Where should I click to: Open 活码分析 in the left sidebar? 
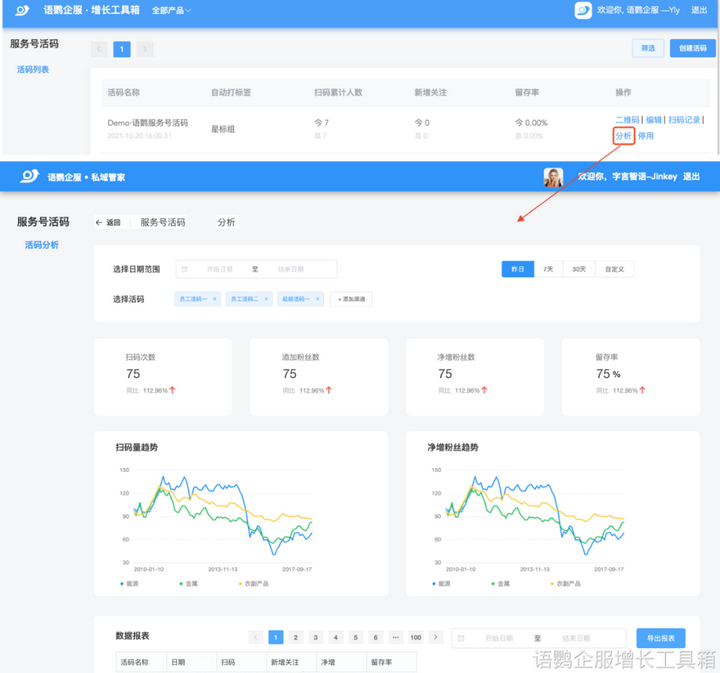[x=41, y=244]
